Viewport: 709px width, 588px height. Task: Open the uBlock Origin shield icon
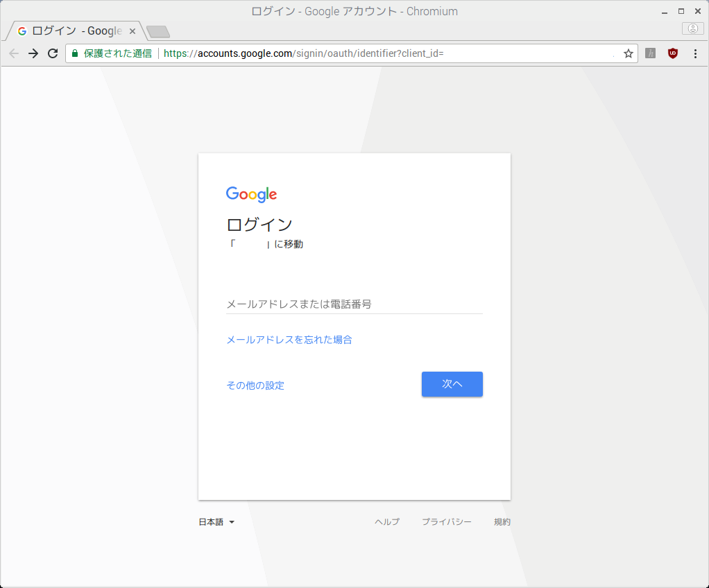click(673, 53)
